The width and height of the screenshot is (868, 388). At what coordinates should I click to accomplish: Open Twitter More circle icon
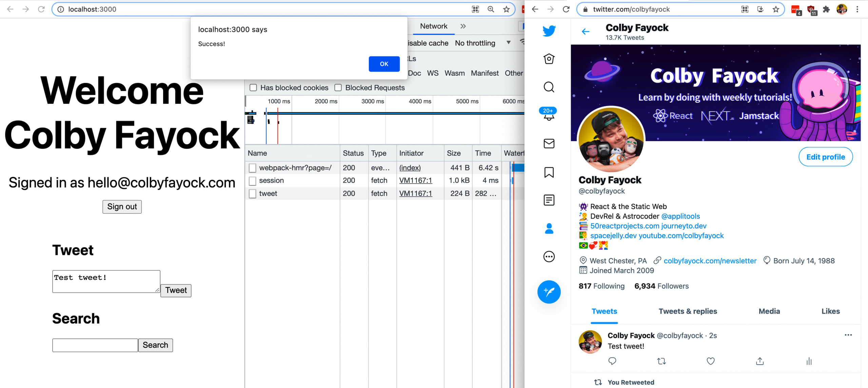coord(549,257)
